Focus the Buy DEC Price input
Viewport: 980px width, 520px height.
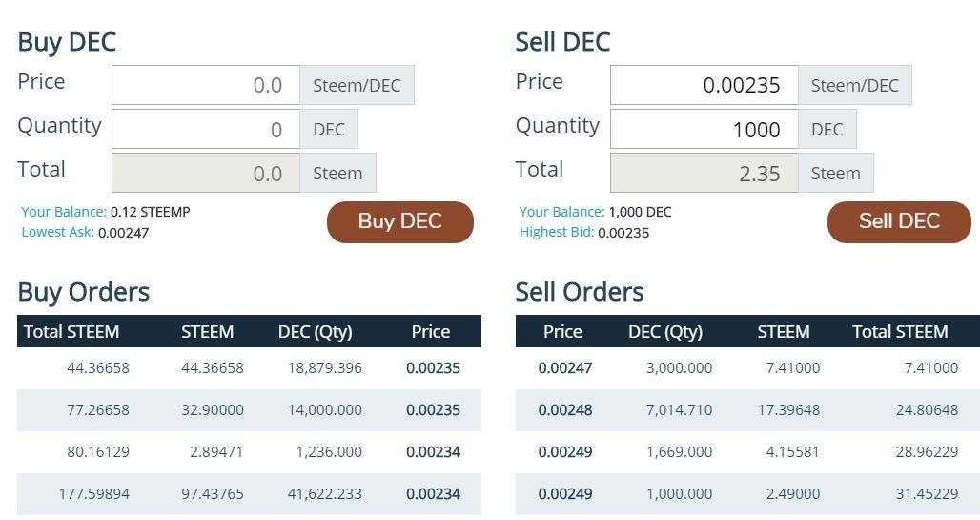(206, 85)
